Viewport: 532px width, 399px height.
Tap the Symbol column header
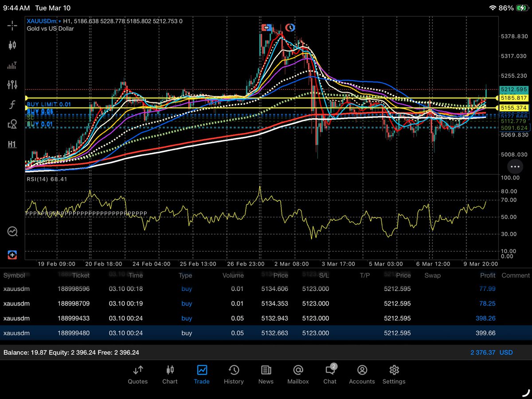click(x=14, y=275)
